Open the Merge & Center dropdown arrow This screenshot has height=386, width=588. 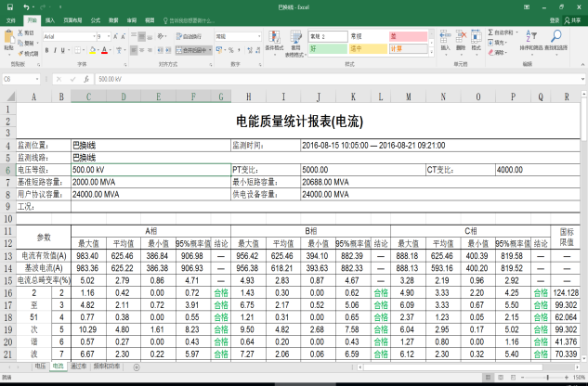click(210, 50)
